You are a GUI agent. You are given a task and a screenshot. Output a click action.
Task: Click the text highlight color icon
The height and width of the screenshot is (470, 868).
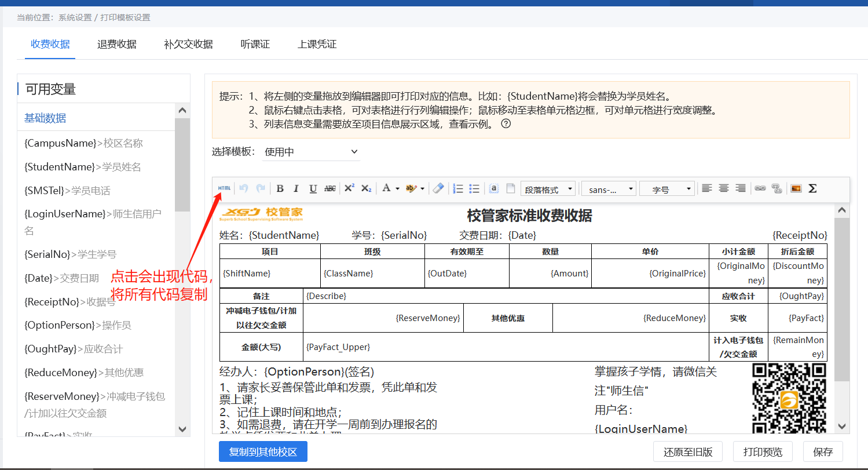click(411, 188)
